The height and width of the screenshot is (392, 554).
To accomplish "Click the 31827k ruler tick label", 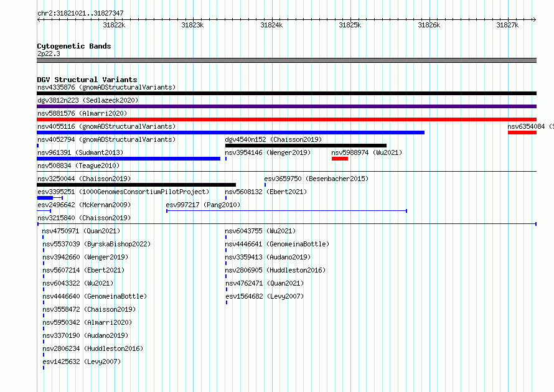I will (x=507, y=25).
